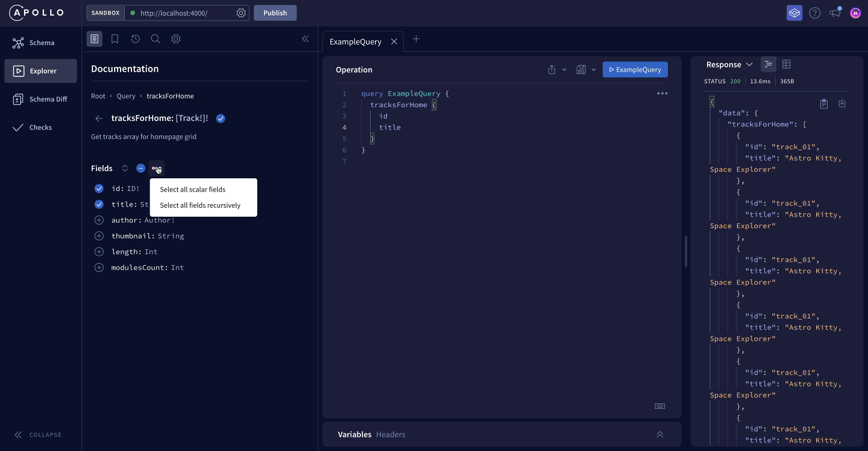
Task: Change the Fields sort order arrows
Action: tap(125, 169)
